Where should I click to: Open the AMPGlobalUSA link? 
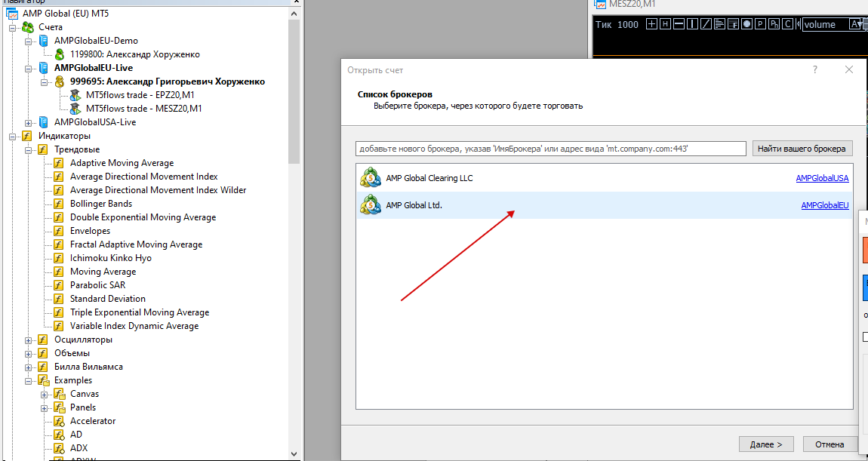(x=822, y=178)
